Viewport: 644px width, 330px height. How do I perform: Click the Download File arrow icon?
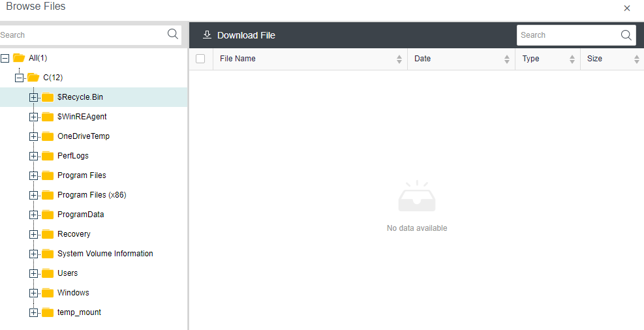[x=207, y=35]
